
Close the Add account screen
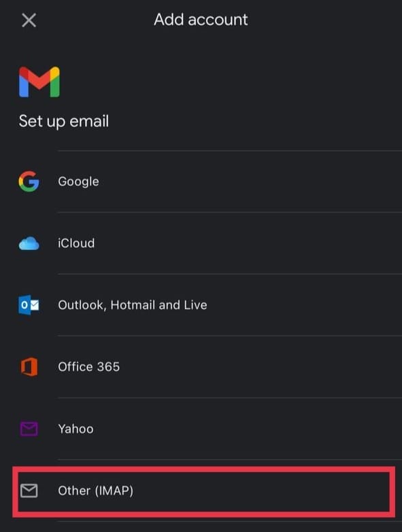[29, 20]
